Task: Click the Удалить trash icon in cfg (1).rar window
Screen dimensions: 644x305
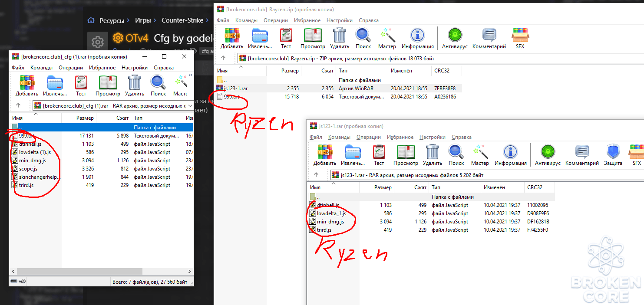Action: pos(135,85)
